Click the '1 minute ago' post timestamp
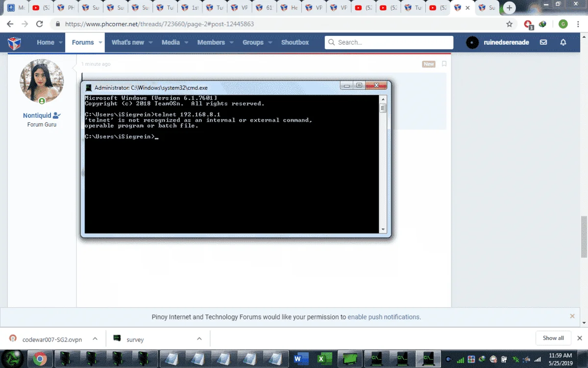The width and height of the screenshot is (588, 368). pos(96,64)
